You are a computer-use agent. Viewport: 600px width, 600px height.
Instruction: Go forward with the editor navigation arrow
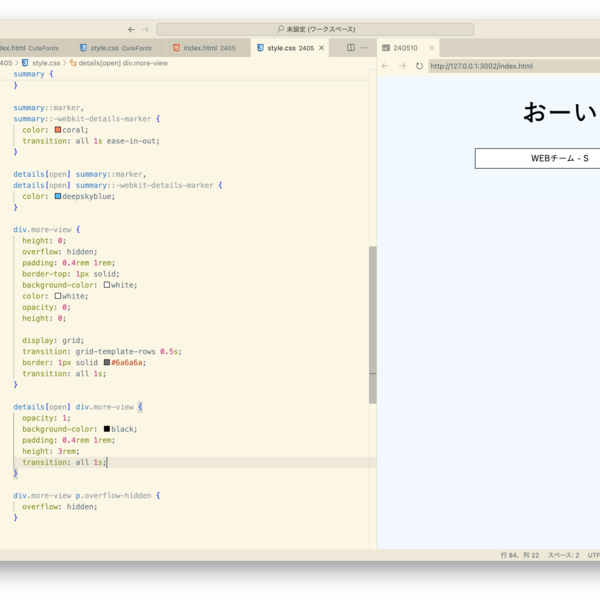pos(145,29)
